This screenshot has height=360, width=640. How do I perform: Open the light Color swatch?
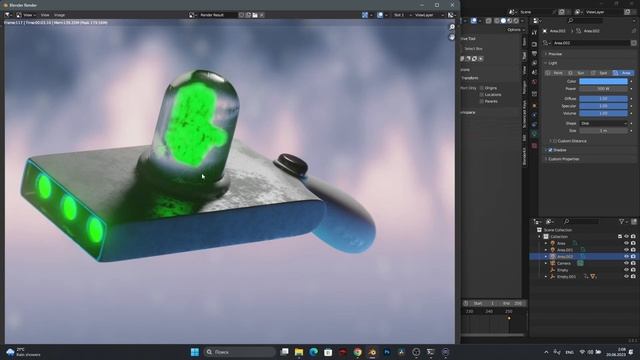click(603, 81)
